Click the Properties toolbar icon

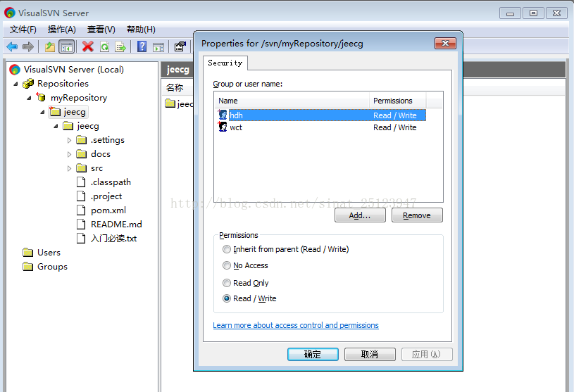tap(180, 46)
